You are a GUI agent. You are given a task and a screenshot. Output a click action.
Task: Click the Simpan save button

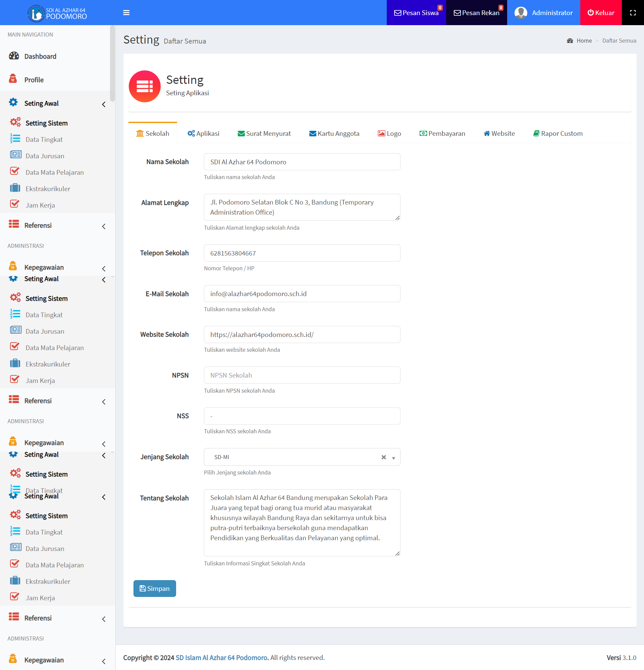[x=155, y=588]
